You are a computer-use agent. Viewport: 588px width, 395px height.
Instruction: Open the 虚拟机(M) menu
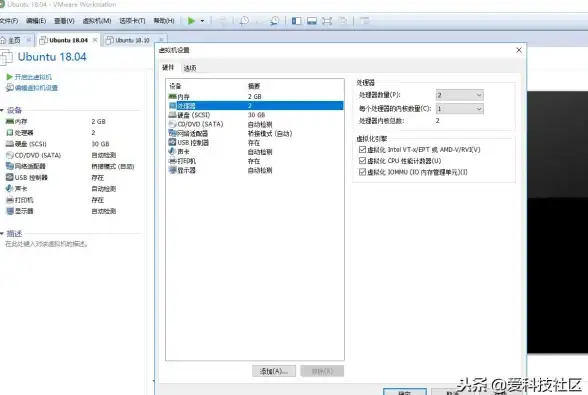pos(97,21)
